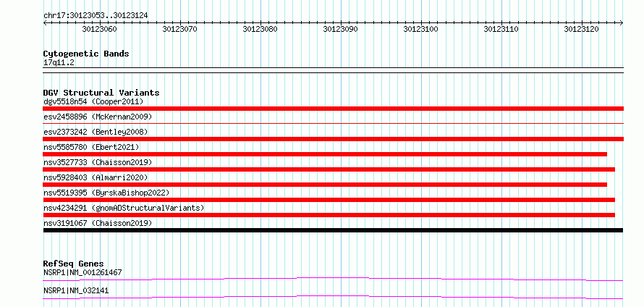Select the 30123090 ruler tick label
Screen dimensions: 644x307
(340, 29)
